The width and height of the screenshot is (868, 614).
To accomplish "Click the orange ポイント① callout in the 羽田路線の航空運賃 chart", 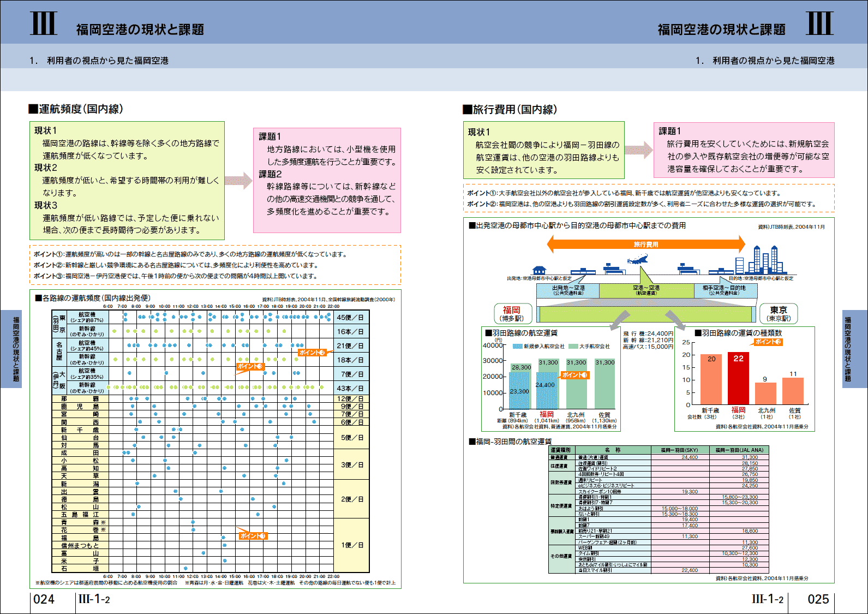I will coord(575,375).
